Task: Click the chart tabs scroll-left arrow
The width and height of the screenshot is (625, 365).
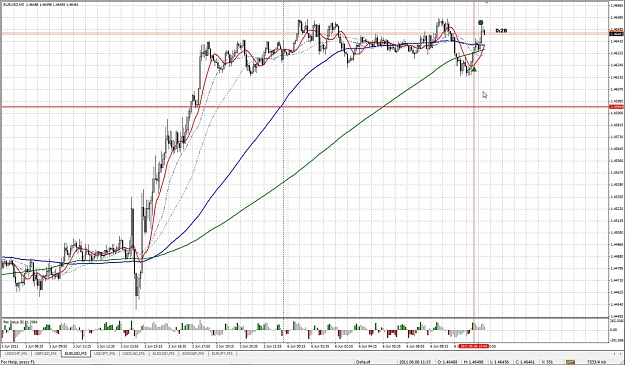Action: click(614, 353)
